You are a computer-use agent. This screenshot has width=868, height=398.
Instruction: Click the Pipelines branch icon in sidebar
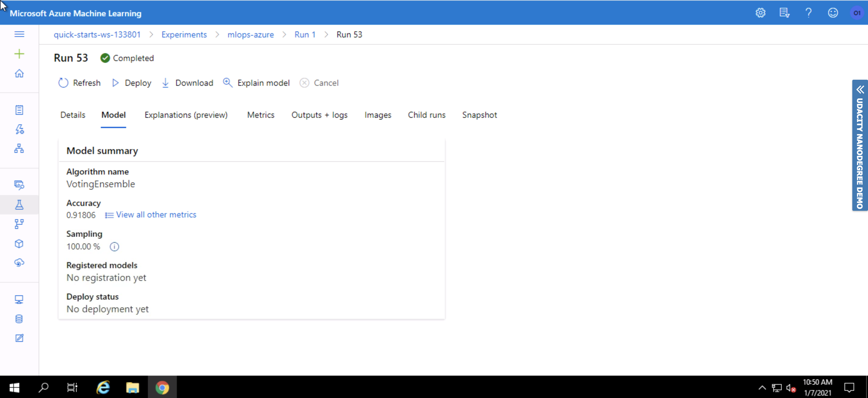click(x=19, y=224)
